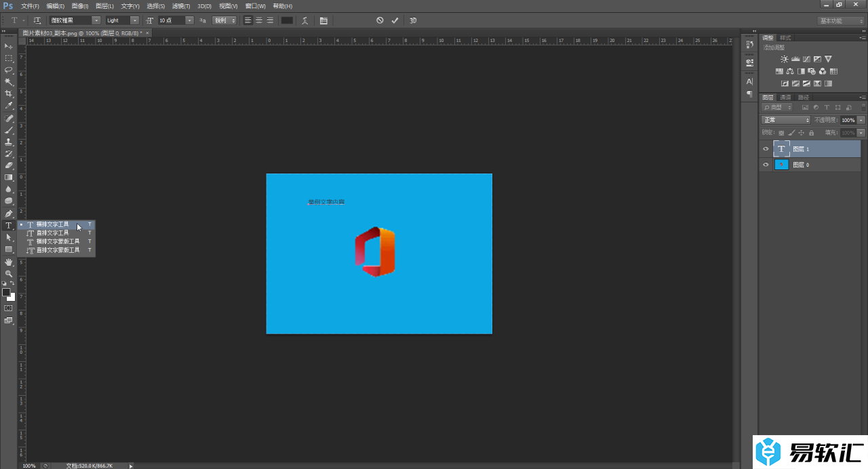
Task: Select the Gradient tool
Action: click(9, 178)
